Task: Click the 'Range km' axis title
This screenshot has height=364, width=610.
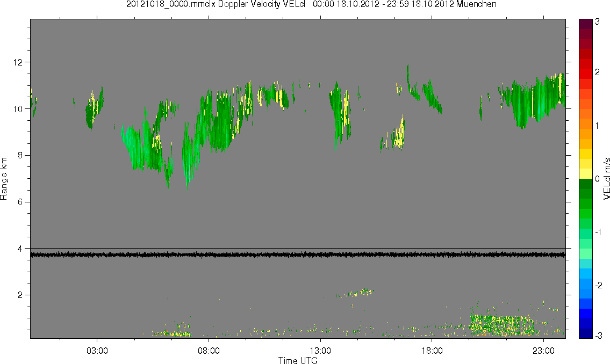Action: pos(4,179)
